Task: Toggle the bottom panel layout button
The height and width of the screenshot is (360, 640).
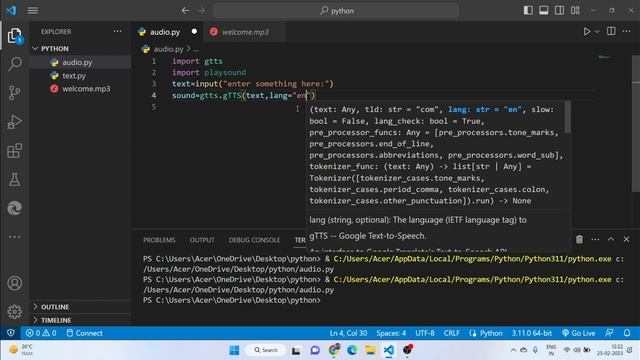Action: pos(544,11)
